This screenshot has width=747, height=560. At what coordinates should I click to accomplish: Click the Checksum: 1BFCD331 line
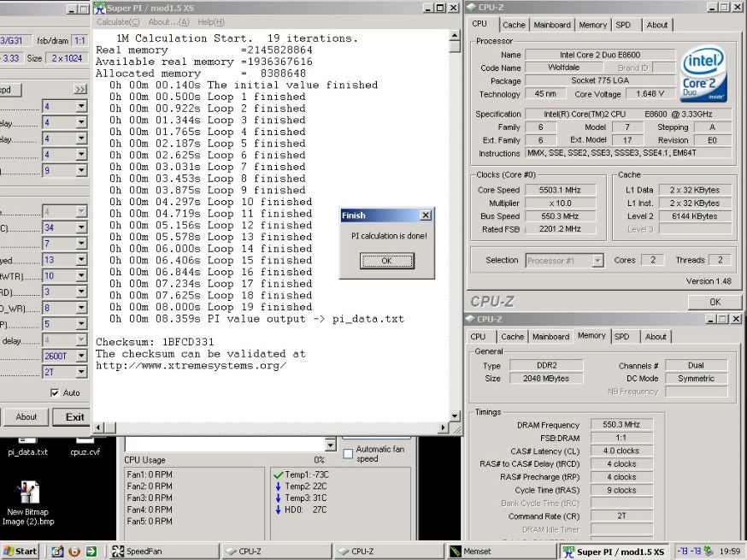pyautogui.click(x=155, y=342)
